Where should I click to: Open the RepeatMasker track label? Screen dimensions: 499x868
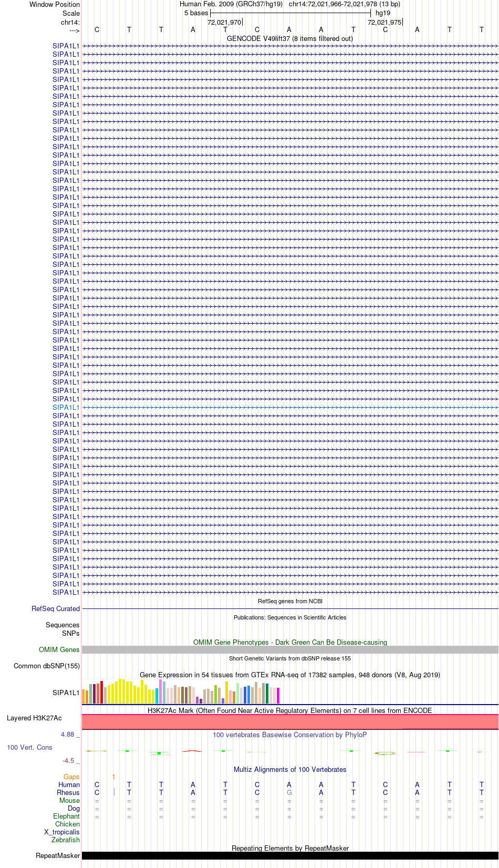point(58,855)
